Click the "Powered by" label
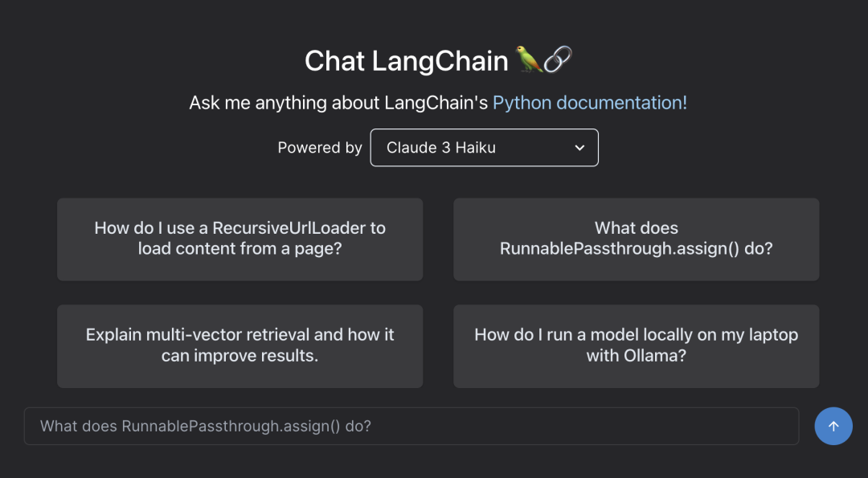The width and height of the screenshot is (868, 478). tap(319, 148)
